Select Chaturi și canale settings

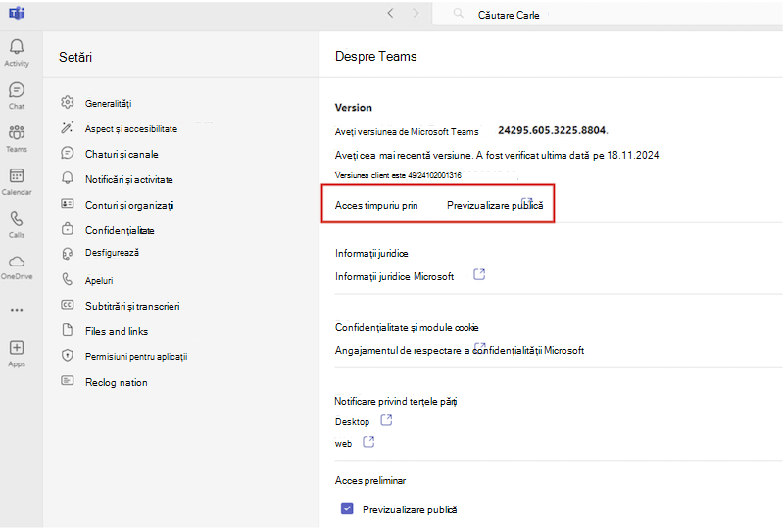(x=122, y=154)
